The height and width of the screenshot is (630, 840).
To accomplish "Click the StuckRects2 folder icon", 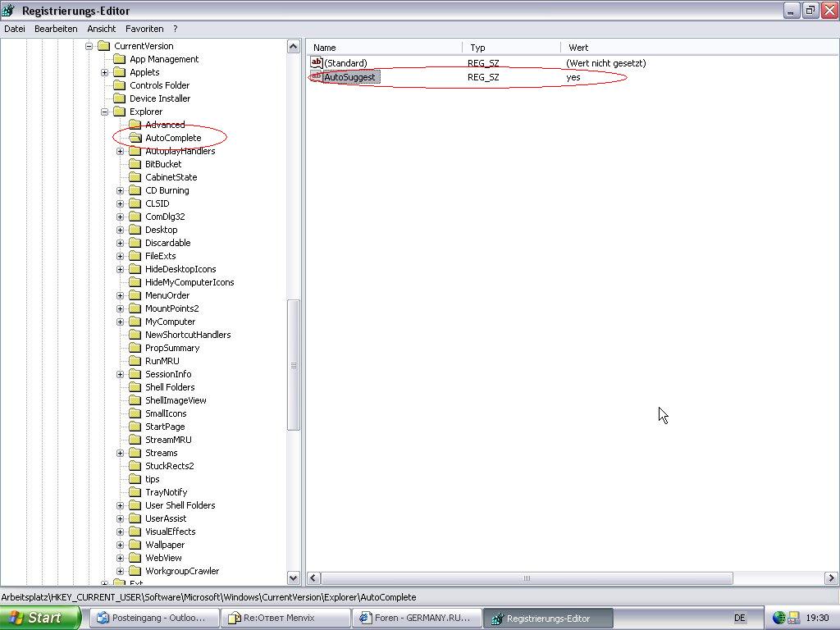I will click(x=135, y=466).
